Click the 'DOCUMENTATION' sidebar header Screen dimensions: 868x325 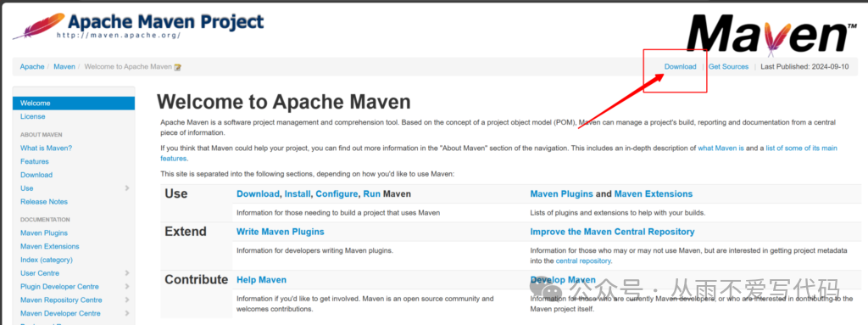point(46,220)
